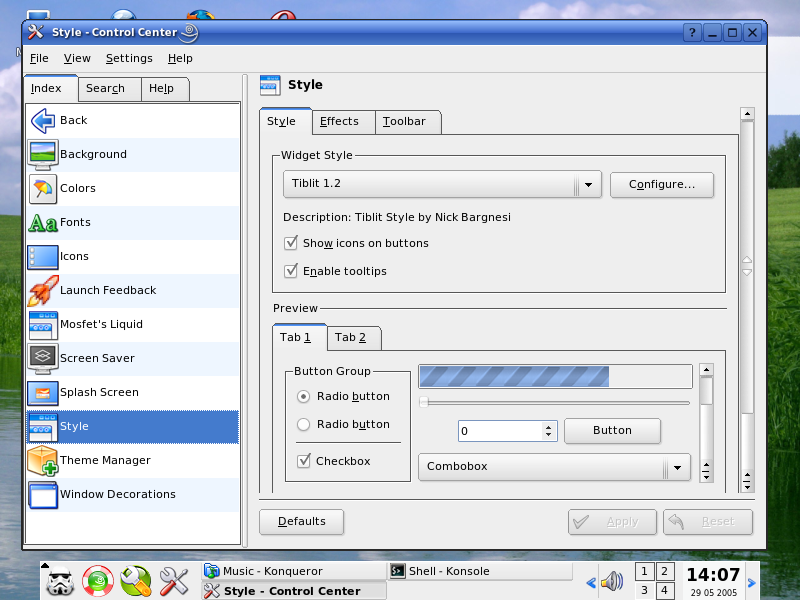This screenshot has width=800, height=600.
Task: Open the preview Combobox dropdown
Action: tap(555, 467)
